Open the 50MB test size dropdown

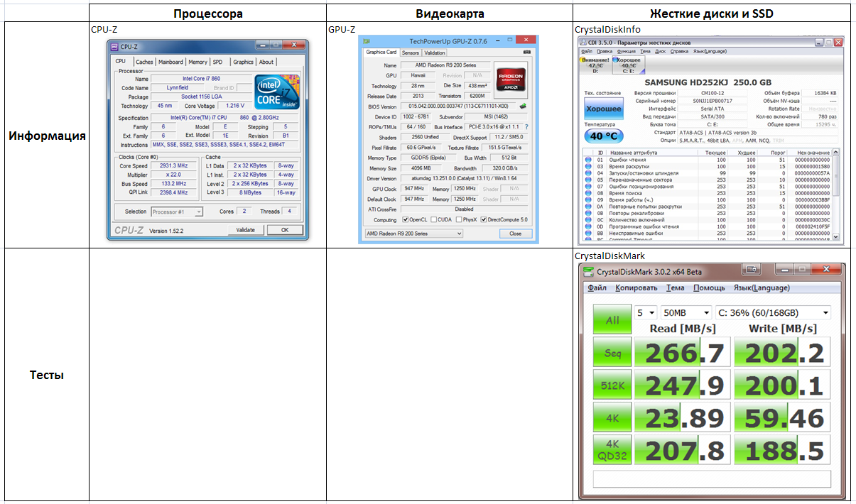point(686,313)
